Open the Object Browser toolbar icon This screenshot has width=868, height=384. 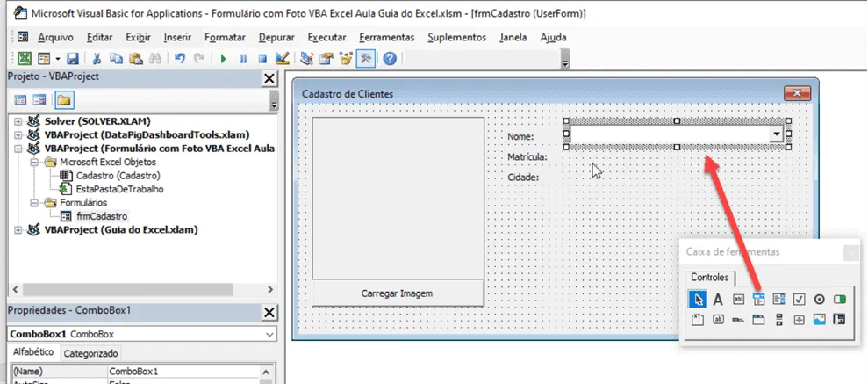[347, 58]
